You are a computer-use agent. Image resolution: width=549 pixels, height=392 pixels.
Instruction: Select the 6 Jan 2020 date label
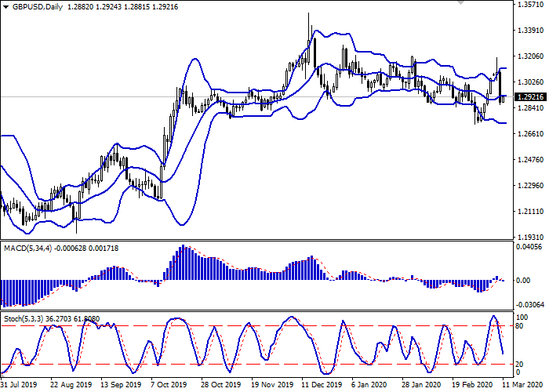(368, 386)
